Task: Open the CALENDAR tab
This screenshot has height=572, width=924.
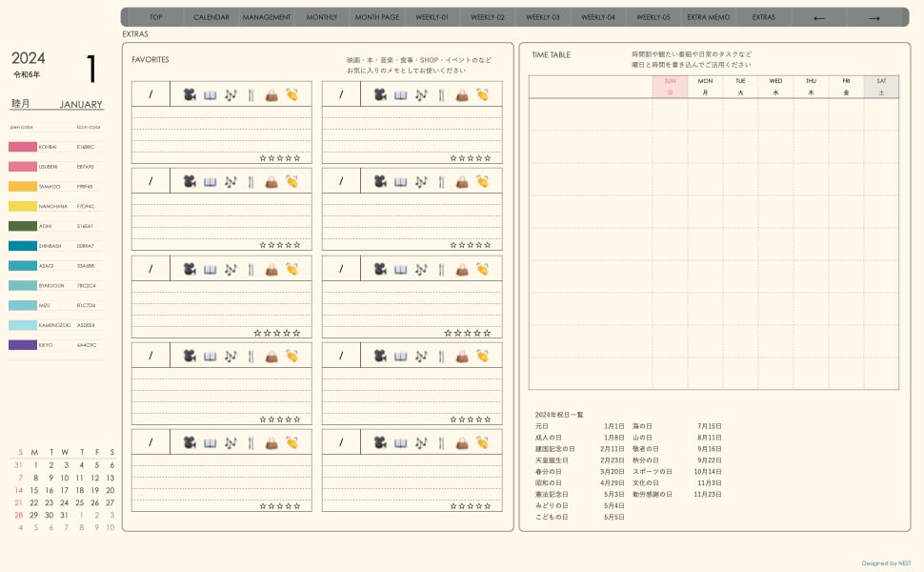Action: (x=211, y=17)
